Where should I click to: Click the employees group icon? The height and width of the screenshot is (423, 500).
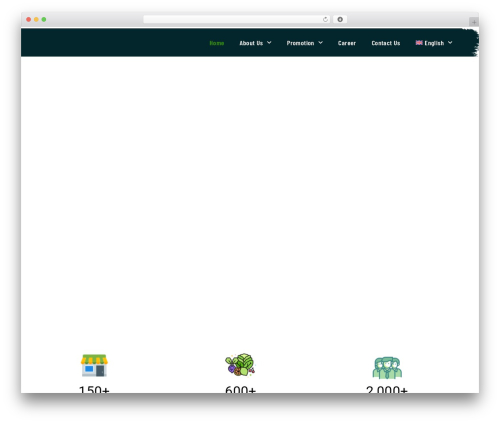(x=387, y=368)
